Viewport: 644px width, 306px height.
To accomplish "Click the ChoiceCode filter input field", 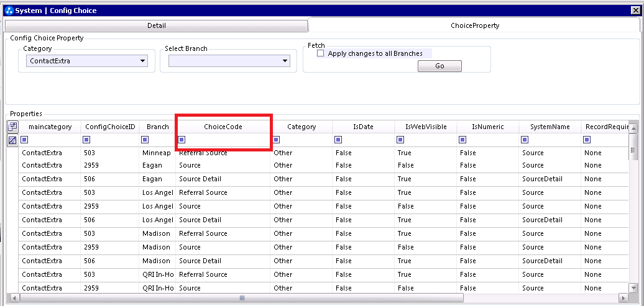I will (227, 140).
